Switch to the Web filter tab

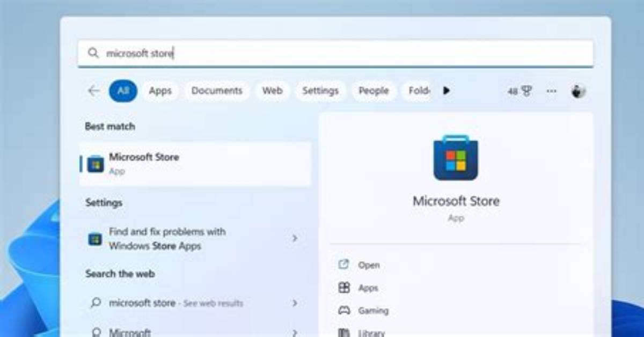pos(272,91)
